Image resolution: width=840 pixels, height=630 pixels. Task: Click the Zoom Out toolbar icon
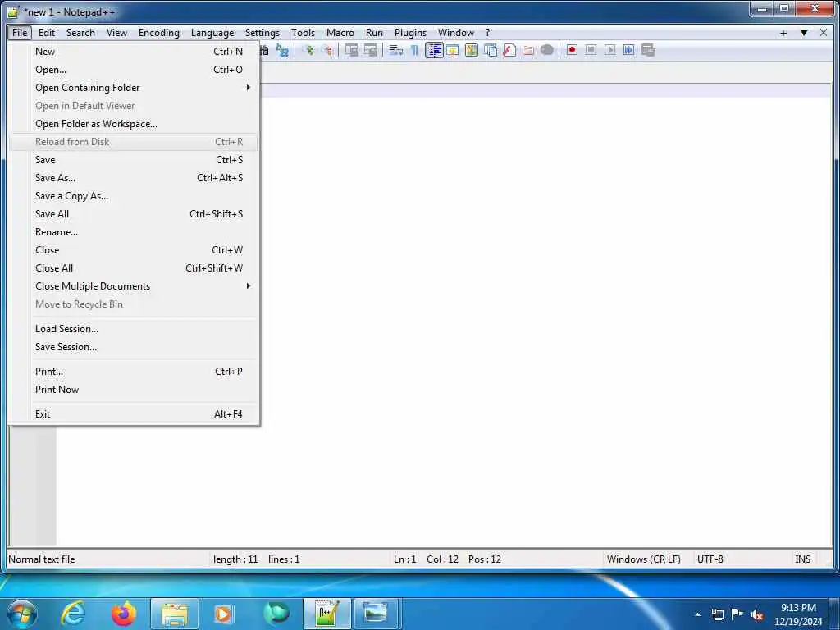tap(326, 50)
